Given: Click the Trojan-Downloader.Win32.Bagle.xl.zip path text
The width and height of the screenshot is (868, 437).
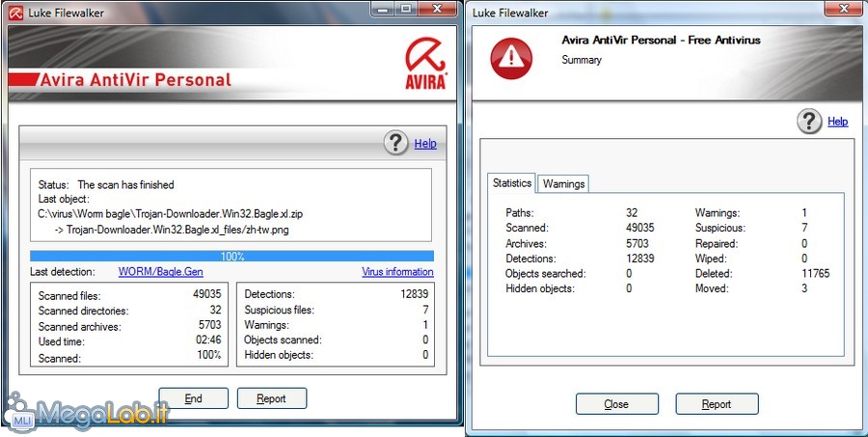Looking at the screenshot, I should tap(171, 214).
